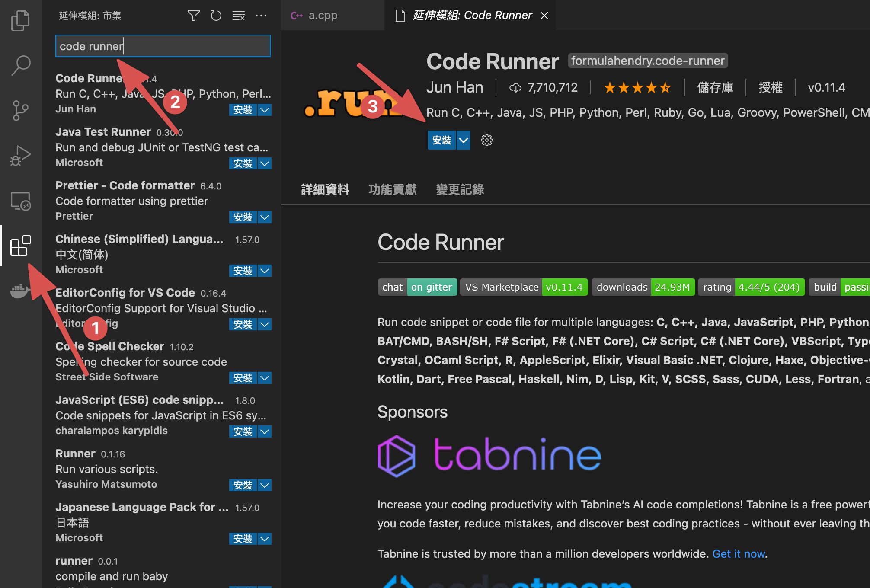The height and width of the screenshot is (588, 870).
Task: Click the extension search input field
Action: pos(163,46)
